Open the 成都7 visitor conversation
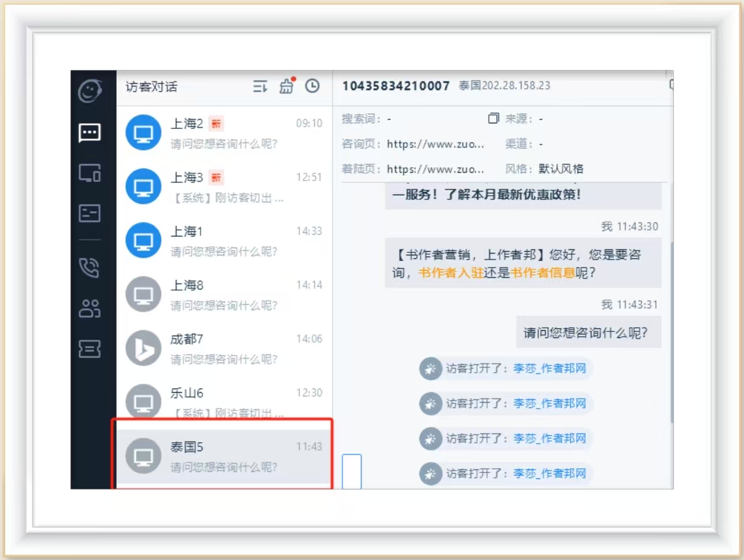 [x=224, y=348]
